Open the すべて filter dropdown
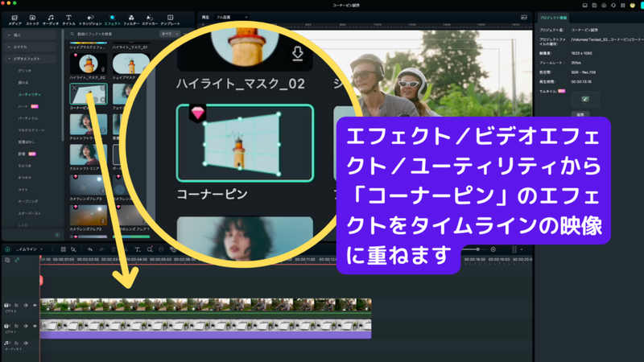Screen dimensions: 644x362 pos(170,34)
